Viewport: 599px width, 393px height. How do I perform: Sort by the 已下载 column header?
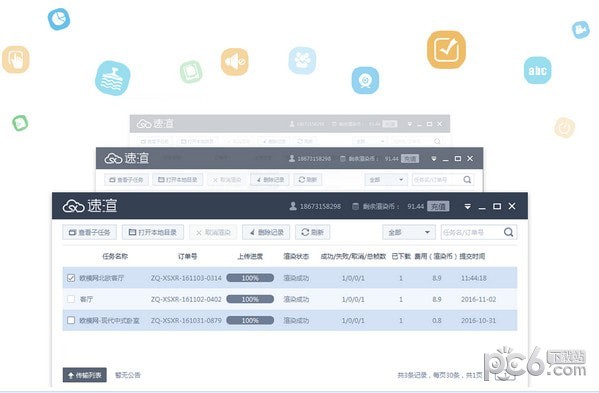pos(401,256)
